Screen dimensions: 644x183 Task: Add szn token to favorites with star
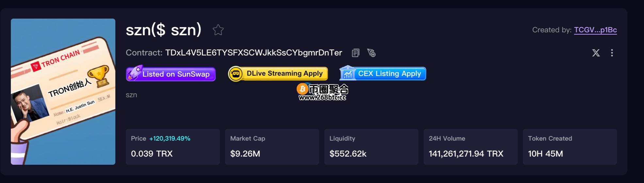click(x=218, y=30)
